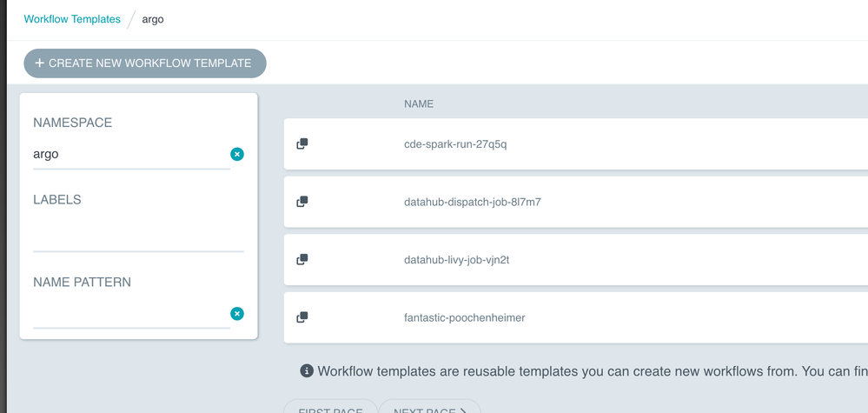Clear the Name Pattern field with x icon
The height and width of the screenshot is (413, 868).
pos(237,314)
